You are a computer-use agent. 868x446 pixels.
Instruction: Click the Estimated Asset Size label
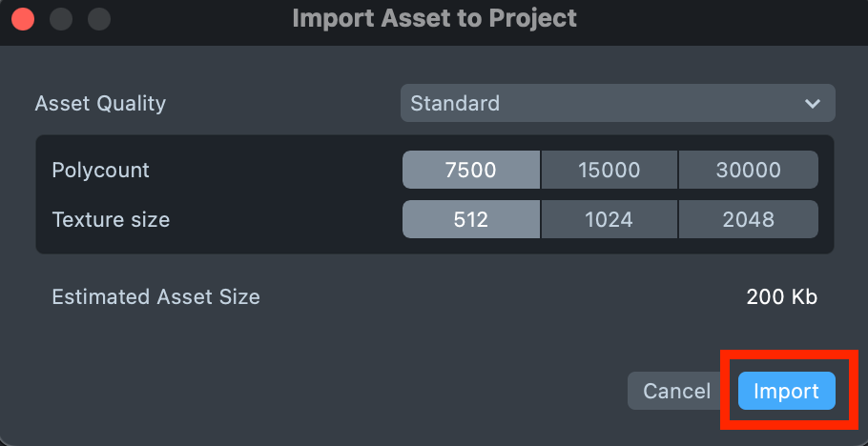155,296
